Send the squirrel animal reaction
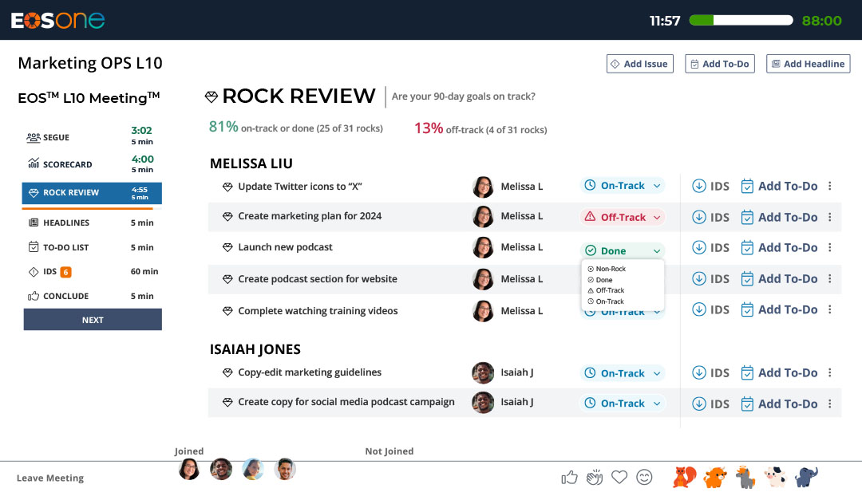 click(682, 476)
